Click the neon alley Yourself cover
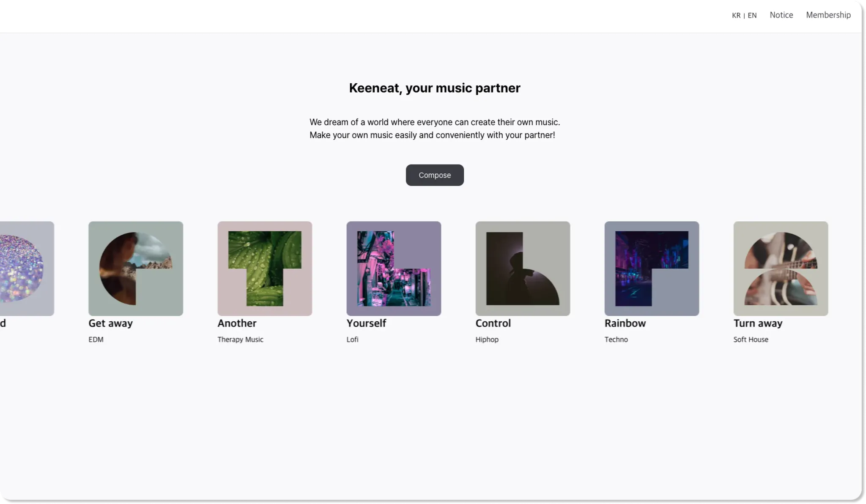The height and width of the screenshot is (504, 866). pyautogui.click(x=394, y=268)
